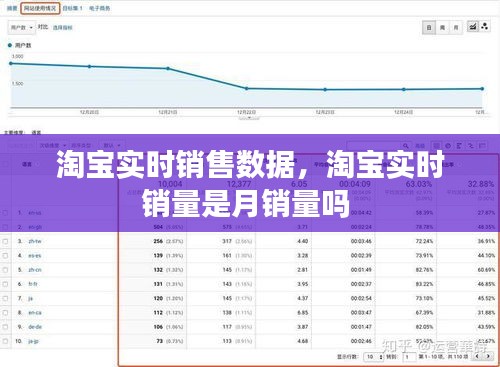Go to next table page arrow
500x367 pixels.
(x=488, y=356)
